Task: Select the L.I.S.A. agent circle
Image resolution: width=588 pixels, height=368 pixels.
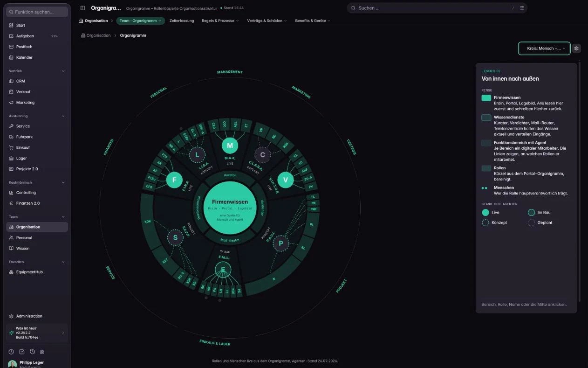Action: pos(197,155)
